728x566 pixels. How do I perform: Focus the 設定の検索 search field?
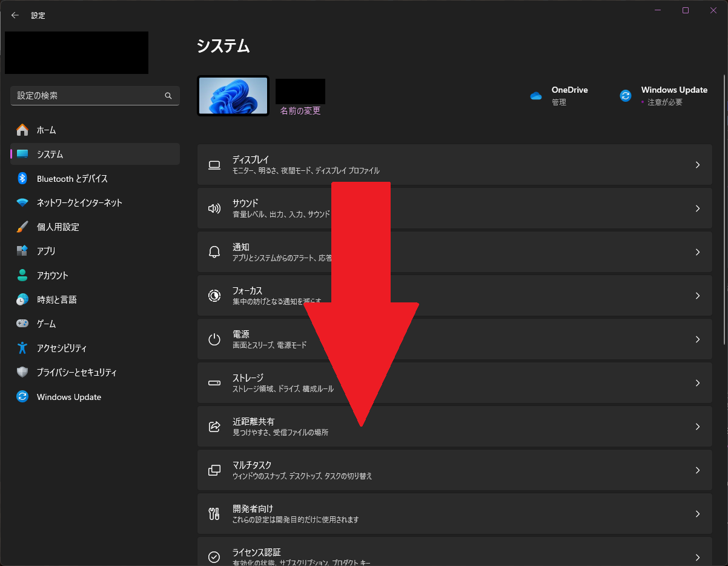[x=88, y=96]
